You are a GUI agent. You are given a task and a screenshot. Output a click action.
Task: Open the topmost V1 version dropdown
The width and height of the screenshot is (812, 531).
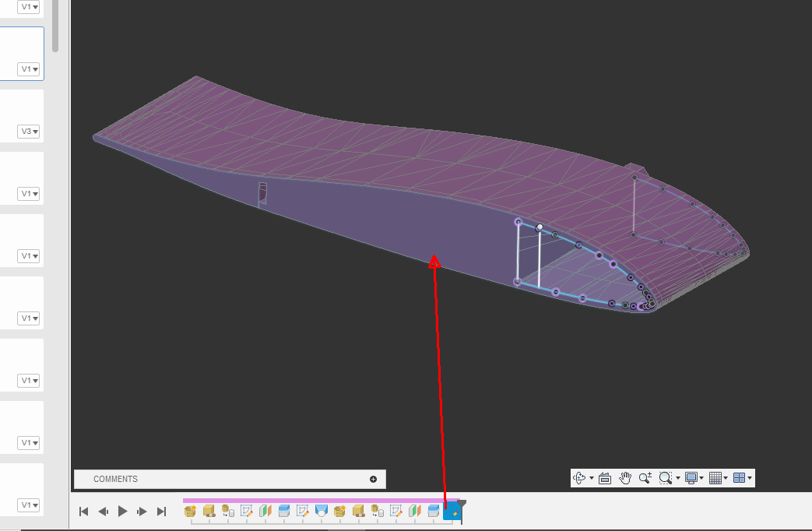(x=29, y=6)
